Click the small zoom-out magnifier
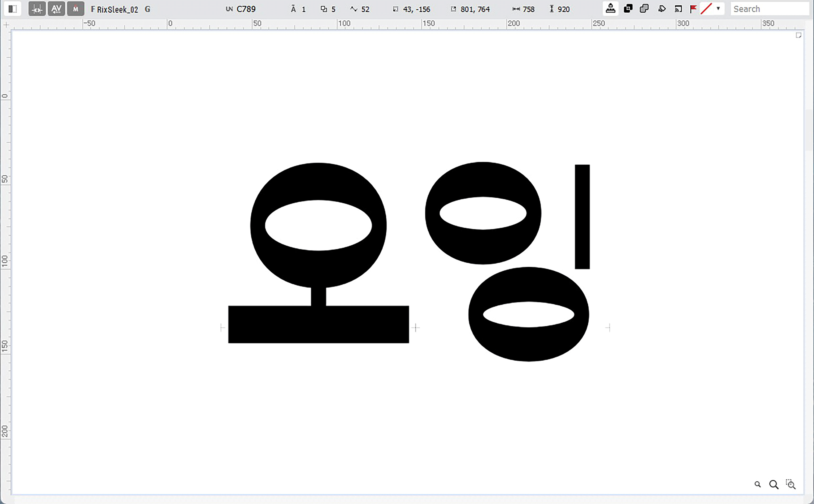814x504 pixels. click(x=758, y=484)
